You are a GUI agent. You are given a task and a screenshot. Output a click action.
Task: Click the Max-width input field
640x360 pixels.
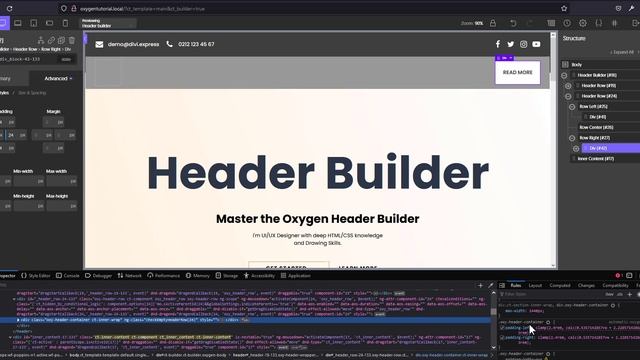[61, 181]
